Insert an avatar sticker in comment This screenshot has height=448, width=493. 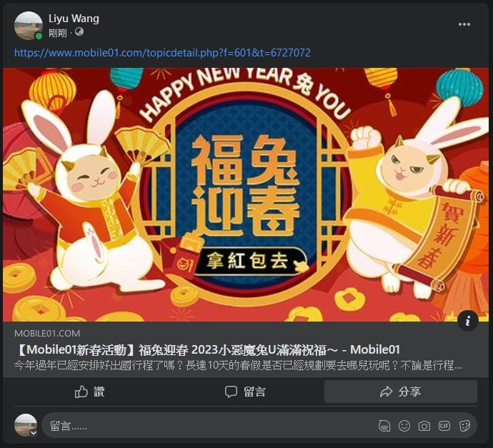[384, 426]
